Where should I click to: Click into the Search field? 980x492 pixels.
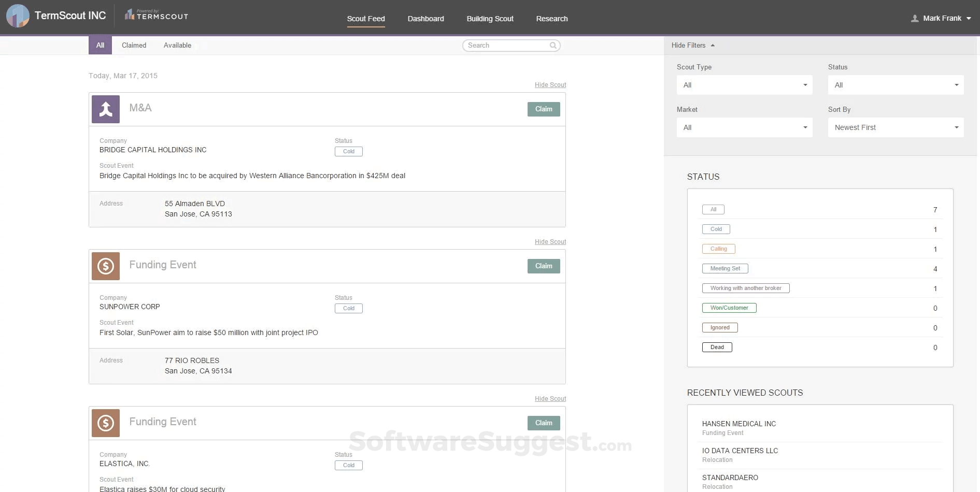(511, 46)
